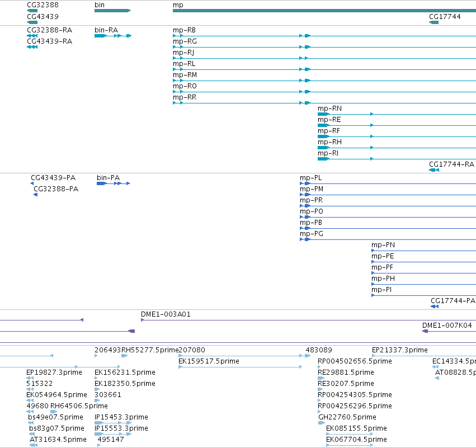This screenshot has height=448, width=476.
Task: Select protein mp-PH
Action: point(383,279)
